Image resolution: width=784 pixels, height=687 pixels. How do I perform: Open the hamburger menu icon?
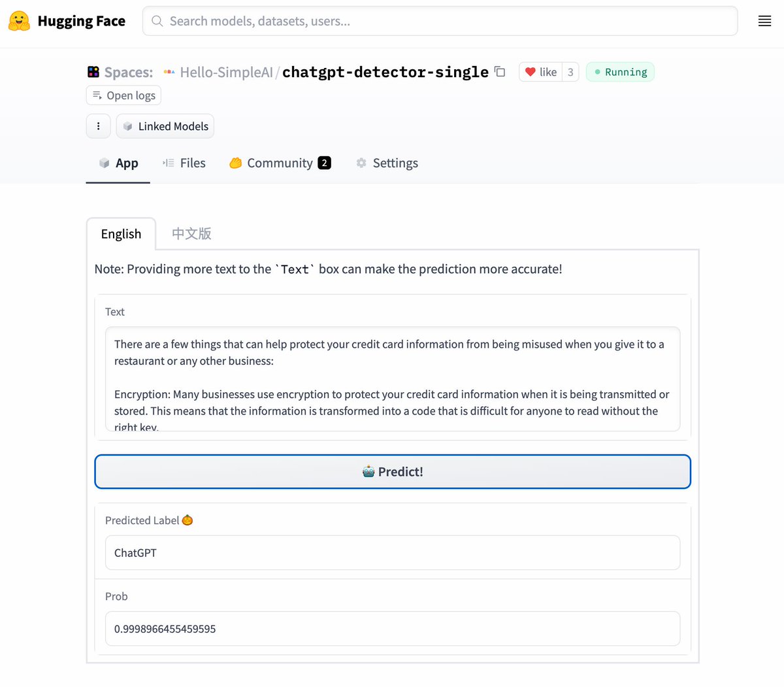tap(764, 21)
